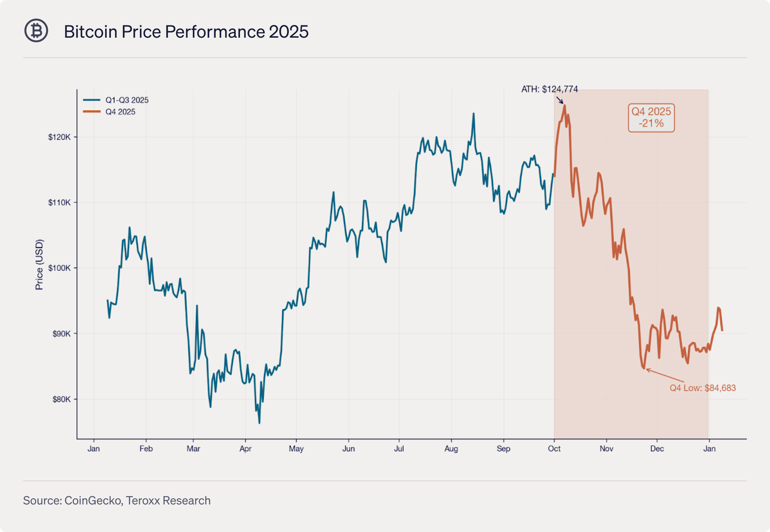Click the Q4 2025 -21% callout box
This screenshot has height=532, width=770.
point(651,117)
